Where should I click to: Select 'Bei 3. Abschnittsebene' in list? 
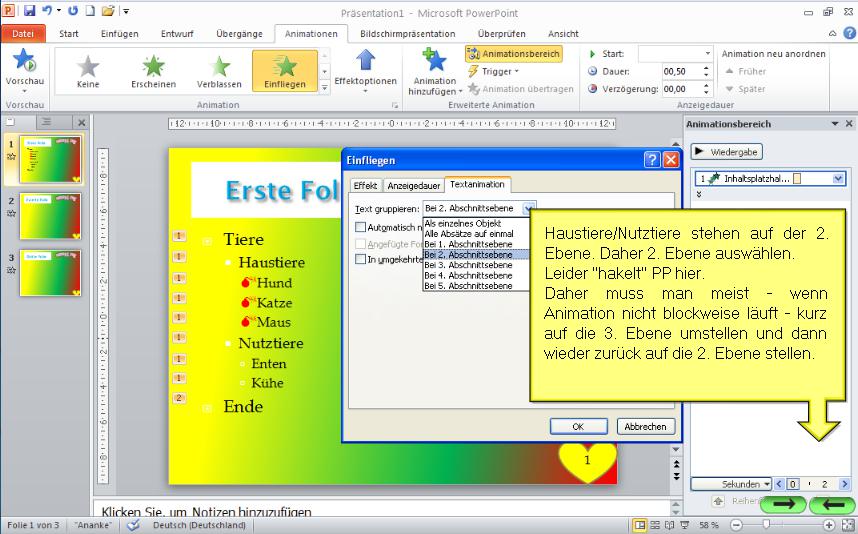pyautogui.click(x=468, y=265)
